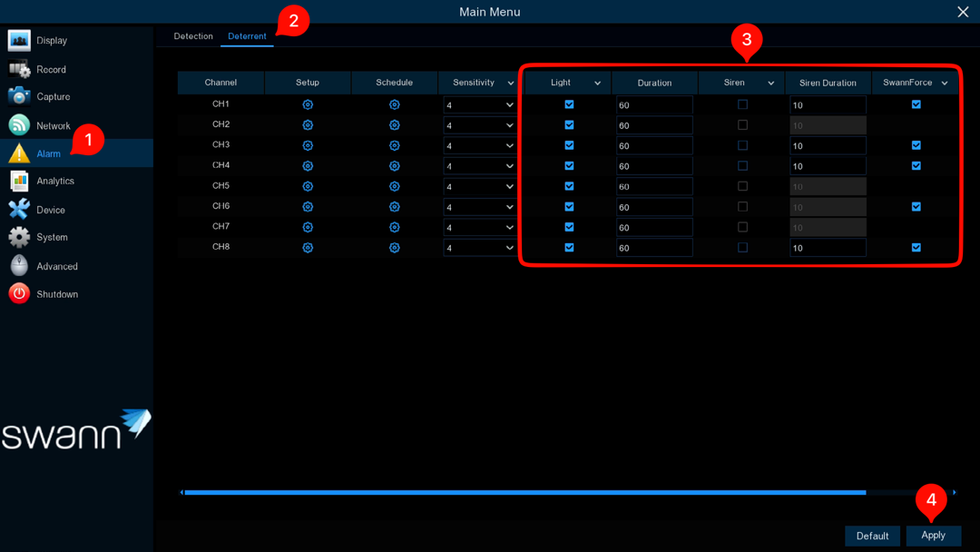Open the Display menu icon
This screenshot has width=980, height=552.
(x=19, y=40)
